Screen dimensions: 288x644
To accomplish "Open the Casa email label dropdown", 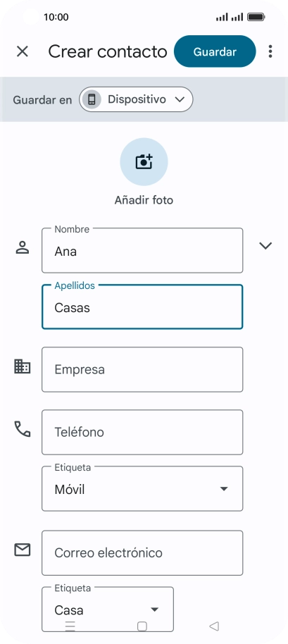I will click(108, 609).
